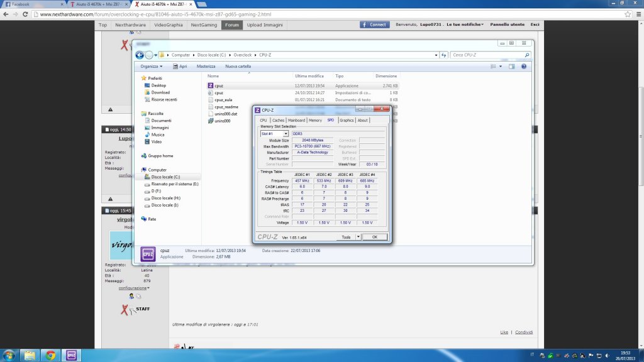The width and height of the screenshot is (644, 362).
Task: Open the Tools dropdown arrow in CPU-Z
Action: click(358, 237)
